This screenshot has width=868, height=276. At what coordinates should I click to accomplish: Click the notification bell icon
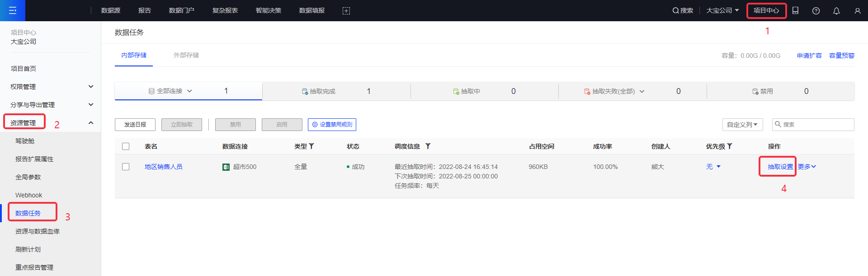point(836,11)
